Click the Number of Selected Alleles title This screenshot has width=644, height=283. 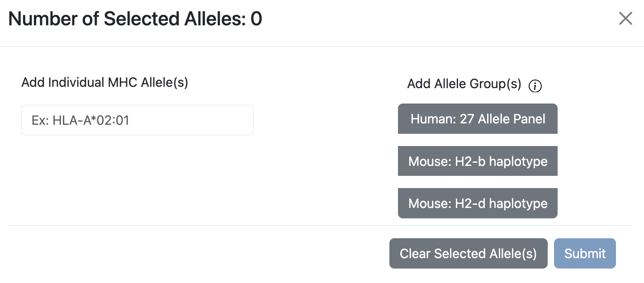(136, 19)
